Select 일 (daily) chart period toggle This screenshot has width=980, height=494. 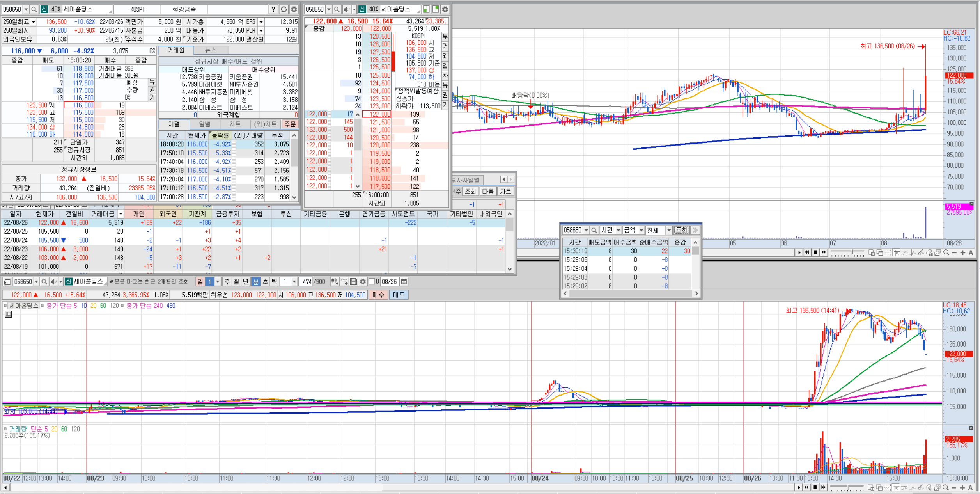pyautogui.click(x=200, y=282)
